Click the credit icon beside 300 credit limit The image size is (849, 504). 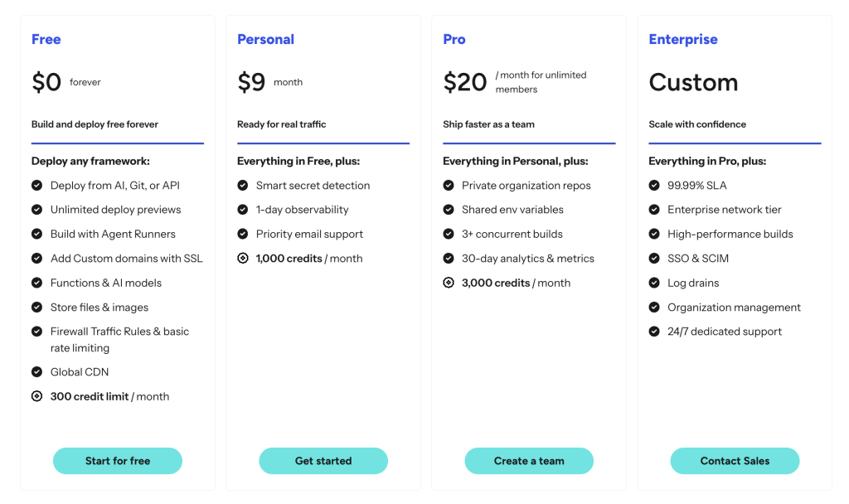coord(36,396)
